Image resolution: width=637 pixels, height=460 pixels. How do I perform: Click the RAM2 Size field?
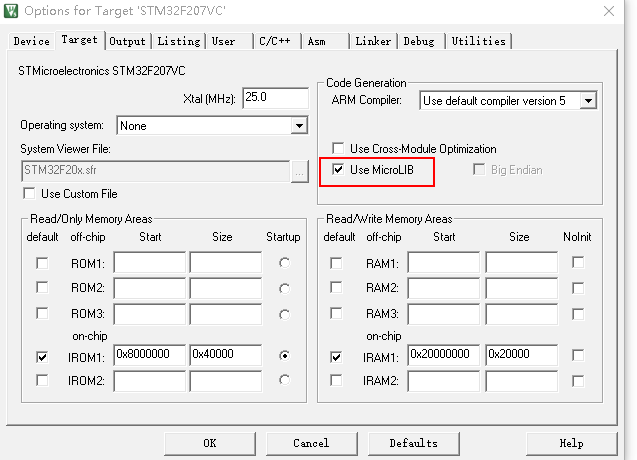(522, 288)
